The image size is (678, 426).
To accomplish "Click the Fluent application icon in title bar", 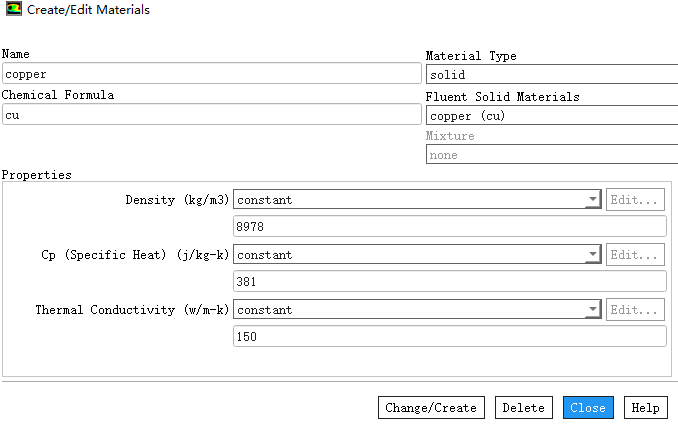I will pos(12,9).
